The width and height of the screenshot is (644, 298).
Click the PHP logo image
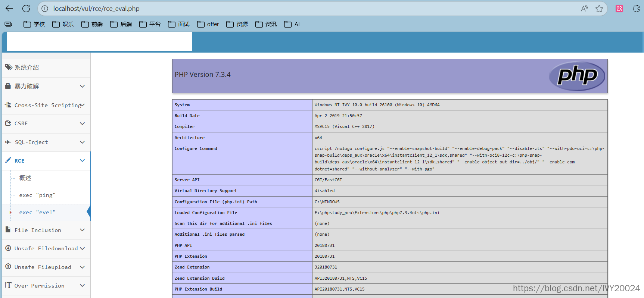577,76
